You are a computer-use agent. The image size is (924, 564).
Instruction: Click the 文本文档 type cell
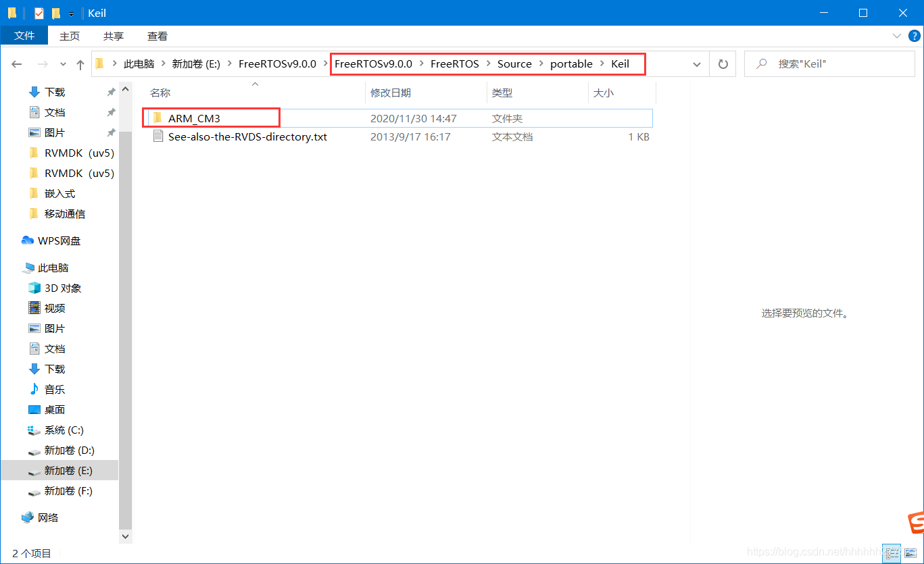[x=512, y=136]
